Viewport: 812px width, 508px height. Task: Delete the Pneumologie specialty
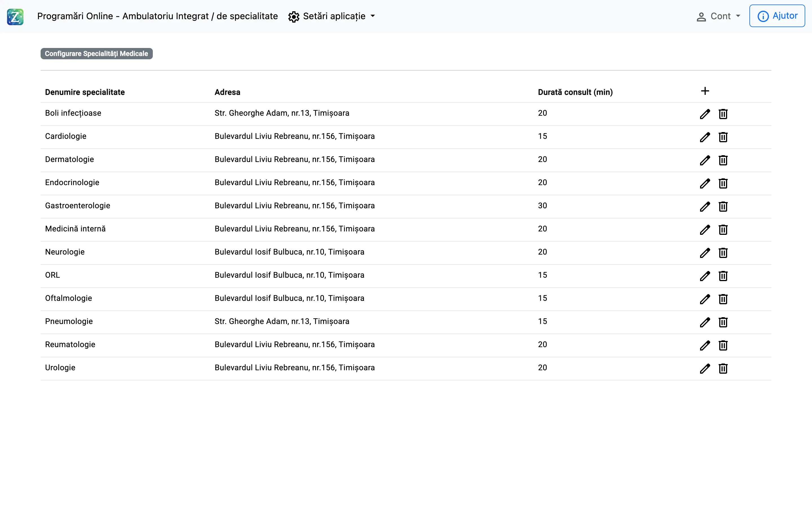click(723, 322)
